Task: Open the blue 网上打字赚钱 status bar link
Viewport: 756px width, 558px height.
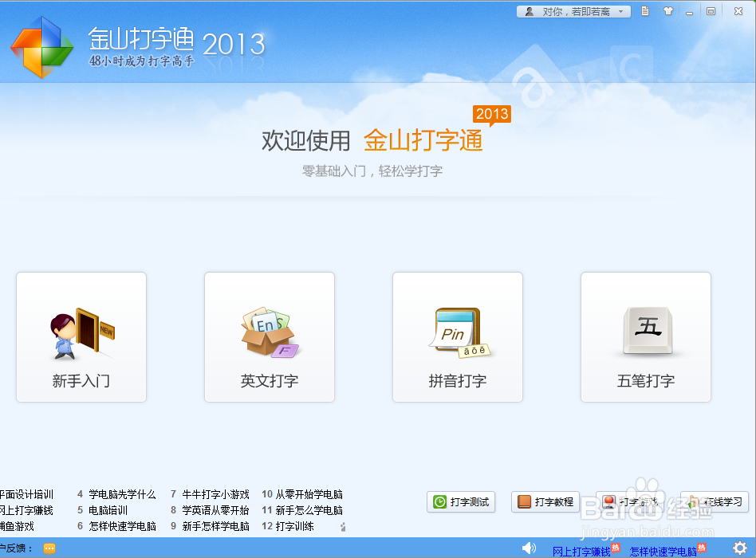Action: click(581, 552)
